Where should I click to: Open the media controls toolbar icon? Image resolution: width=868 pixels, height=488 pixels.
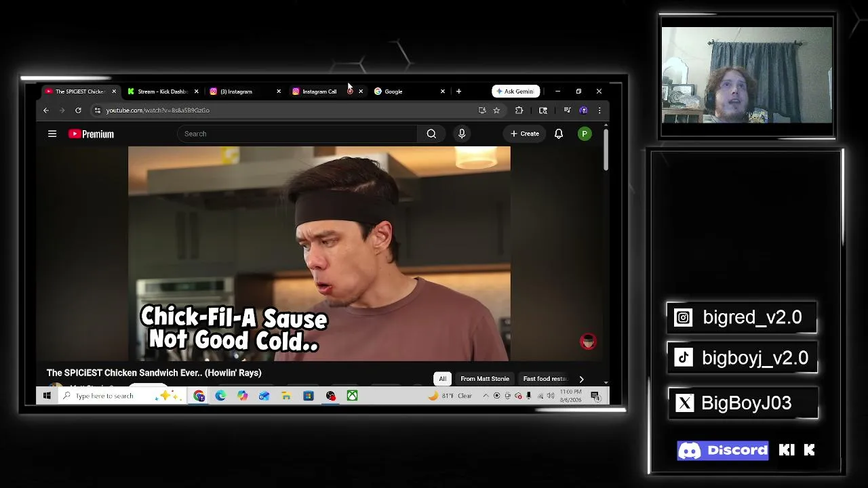coord(567,110)
